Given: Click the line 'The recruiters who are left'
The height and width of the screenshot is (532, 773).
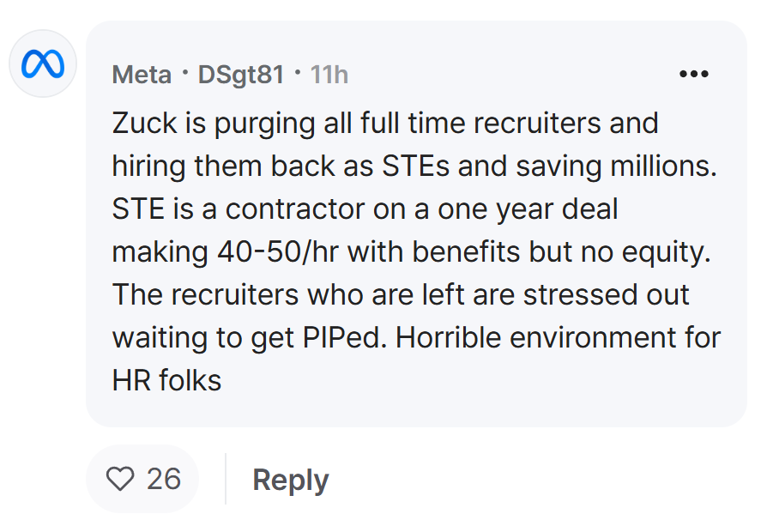Looking at the screenshot, I should 401,294.
